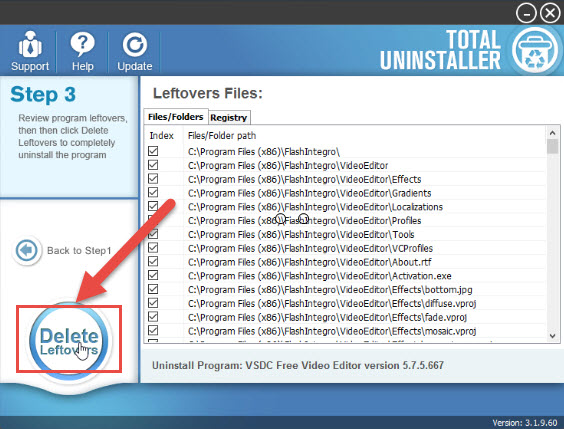Screen dimensions: 564x429
Task: Close the Total Uninstaller window
Action: click(550, 13)
